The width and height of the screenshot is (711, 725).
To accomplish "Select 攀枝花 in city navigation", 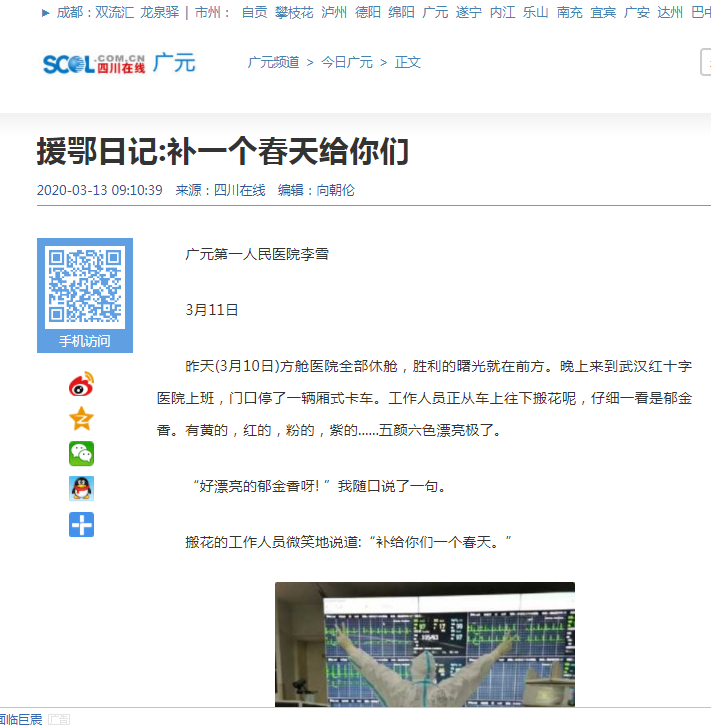I will pos(294,13).
